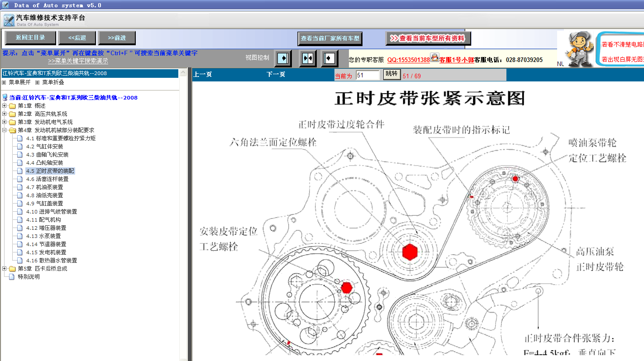The height and width of the screenshot is (361, 644).
Task: Collapse the 第4章 发动机机械部分装配要求 node
Action: (5, 130)
